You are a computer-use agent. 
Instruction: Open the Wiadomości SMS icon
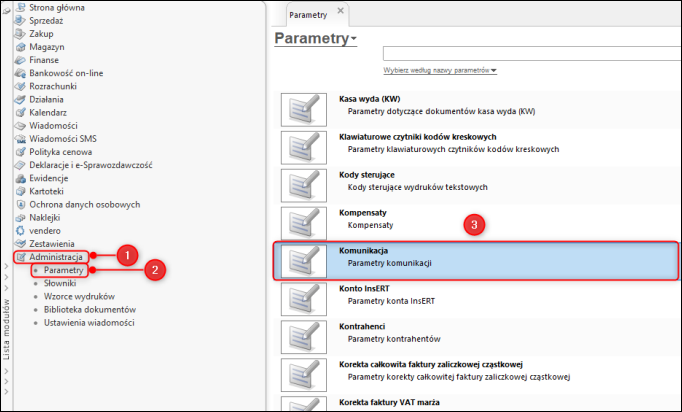pos(20,138)
